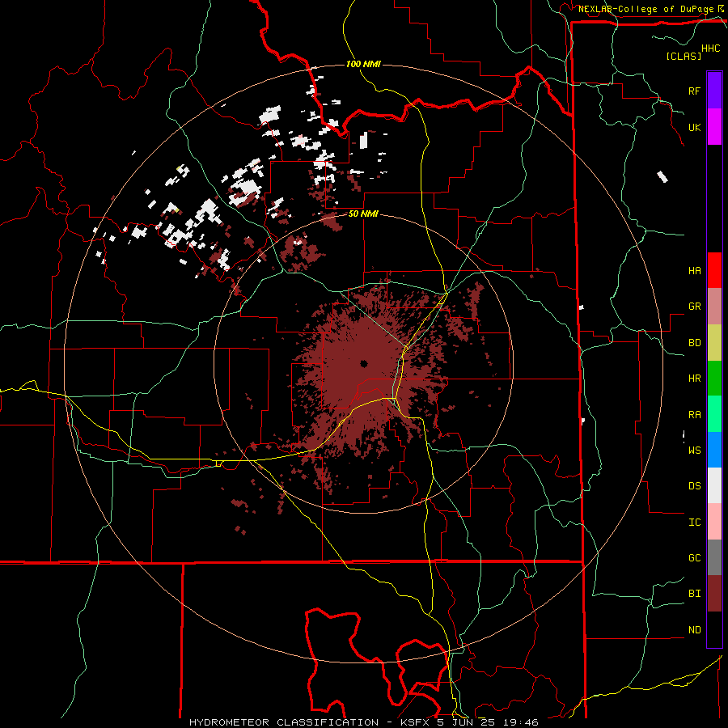
Task: Select the white DS legend swatch
Action: click(714, 485)
